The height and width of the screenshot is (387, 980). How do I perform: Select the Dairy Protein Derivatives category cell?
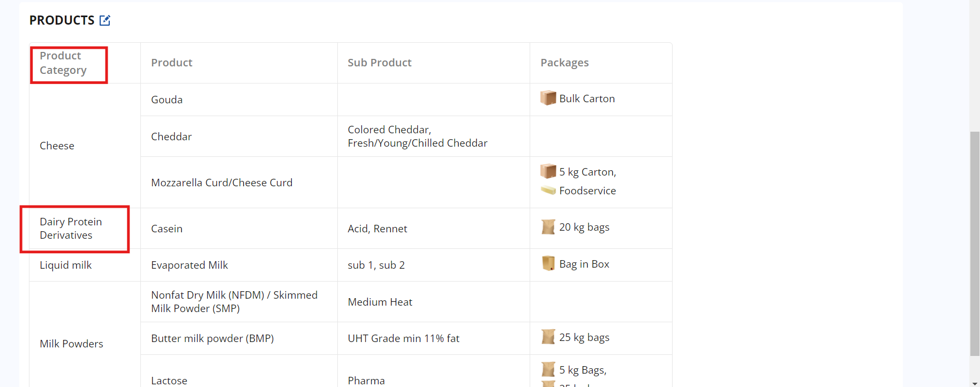pos(71,229)
